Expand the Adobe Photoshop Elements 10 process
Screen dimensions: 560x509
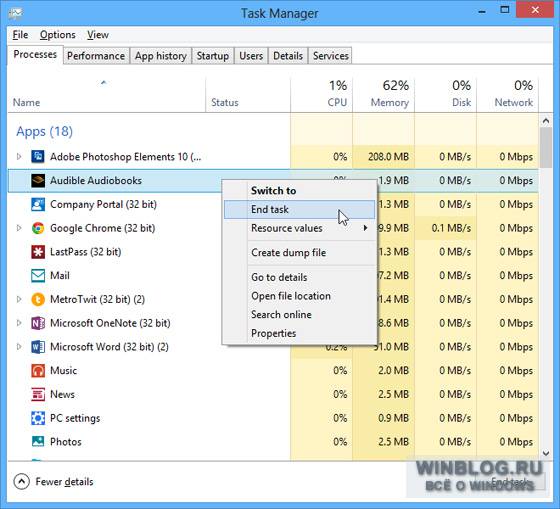[19, 156]
